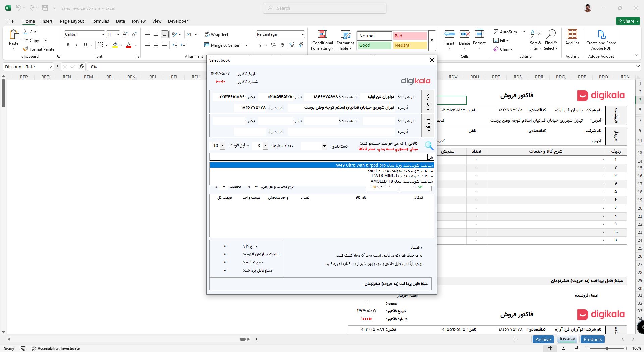Switch to the Products sheet
Viewport: 644px width, 352px height.
(x=592, y=339)
